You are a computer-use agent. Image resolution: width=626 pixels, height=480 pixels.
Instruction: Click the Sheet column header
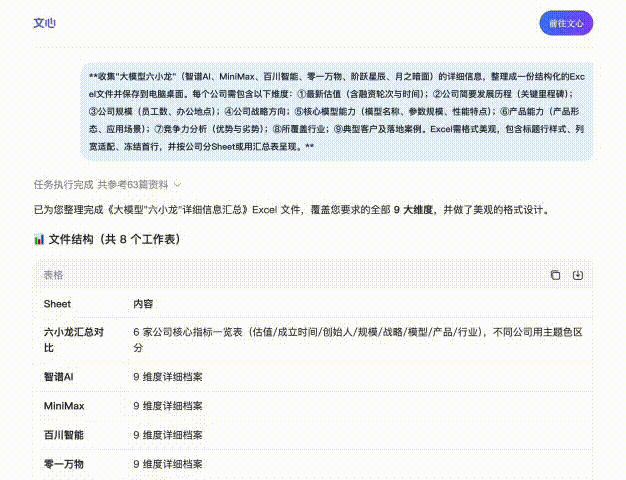coord(57,304)
